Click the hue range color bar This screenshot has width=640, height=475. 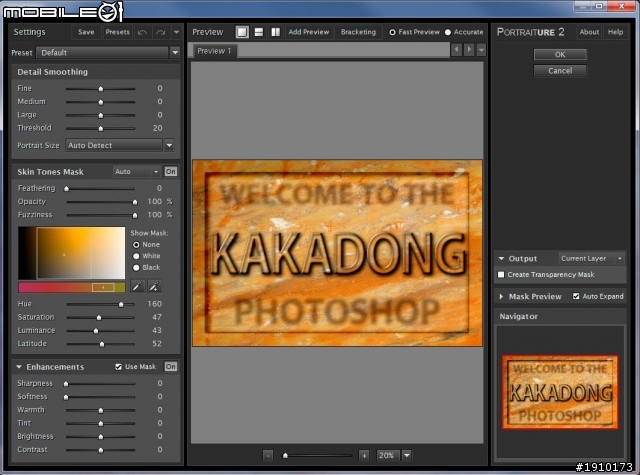click(x=71, y=287)
